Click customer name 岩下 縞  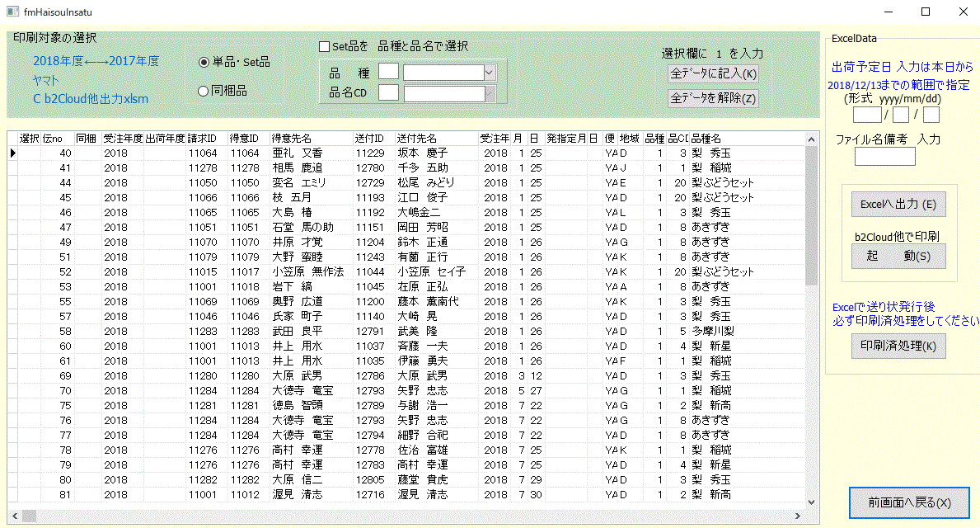point(292,287)
